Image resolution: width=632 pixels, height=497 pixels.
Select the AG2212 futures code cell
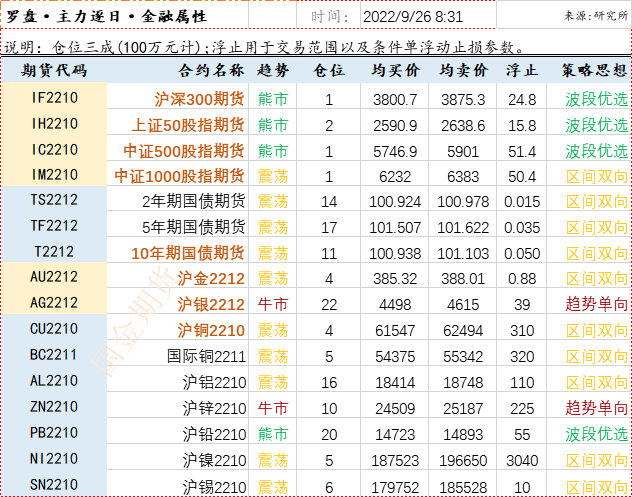click(54, 303)
